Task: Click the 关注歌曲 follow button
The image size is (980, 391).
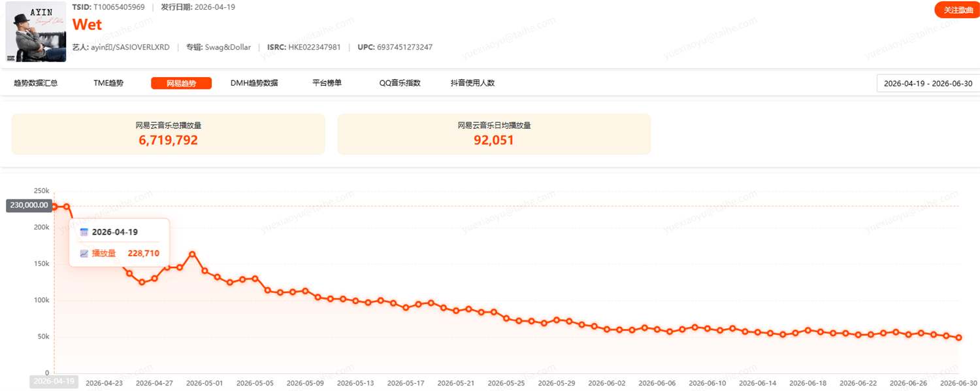Action: (x=958, y=10)
